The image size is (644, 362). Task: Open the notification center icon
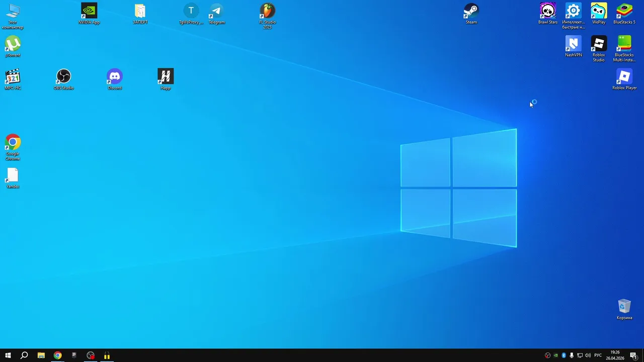coord(633,355)
